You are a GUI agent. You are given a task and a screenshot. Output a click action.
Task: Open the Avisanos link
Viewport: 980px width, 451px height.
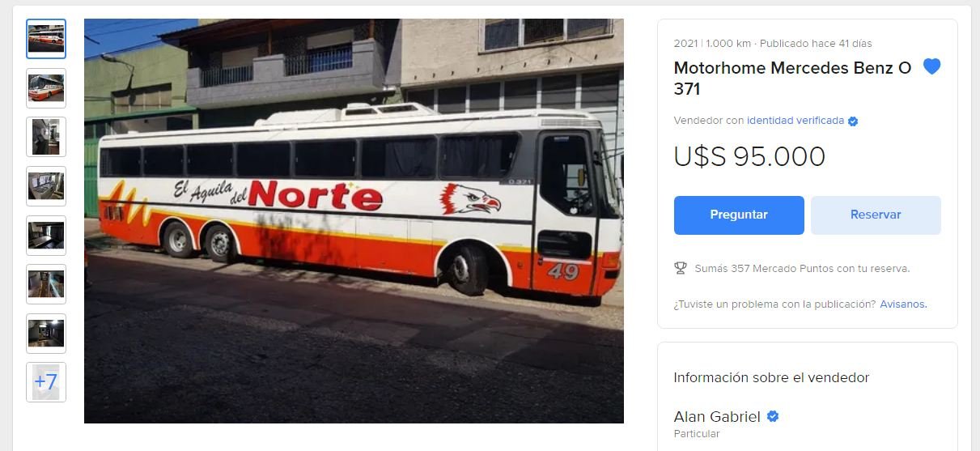903,304
